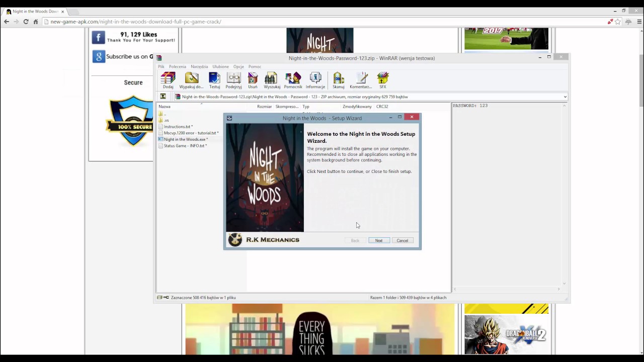Viewport: 644px width, 362px height.
Task: Select the .vs folder in the file list
Action: [x=164, y=120]
